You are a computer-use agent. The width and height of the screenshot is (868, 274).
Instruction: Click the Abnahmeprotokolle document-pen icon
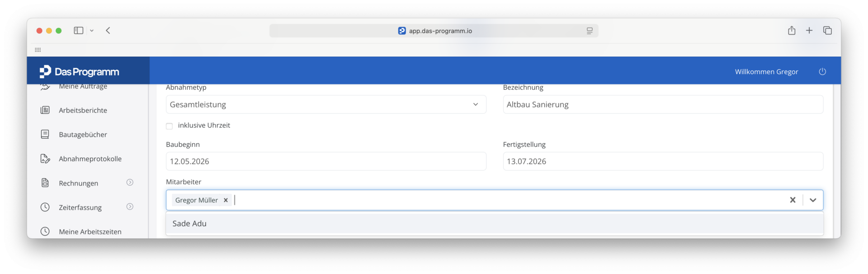45,158
